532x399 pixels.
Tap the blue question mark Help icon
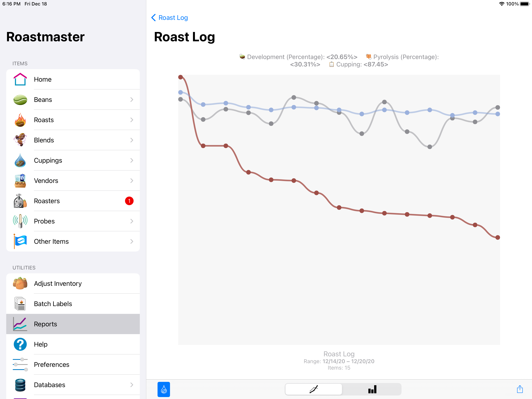[20, 344]
